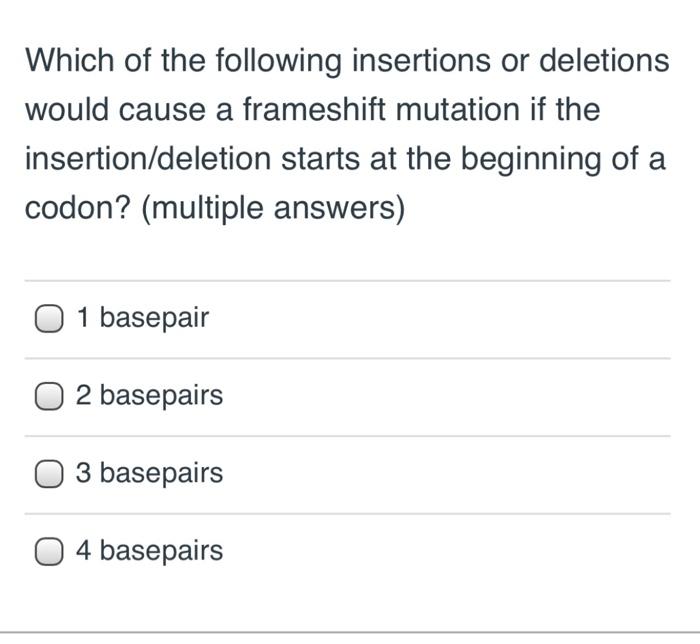Click the '2 basepairs' answer label

tap(150, 396)
